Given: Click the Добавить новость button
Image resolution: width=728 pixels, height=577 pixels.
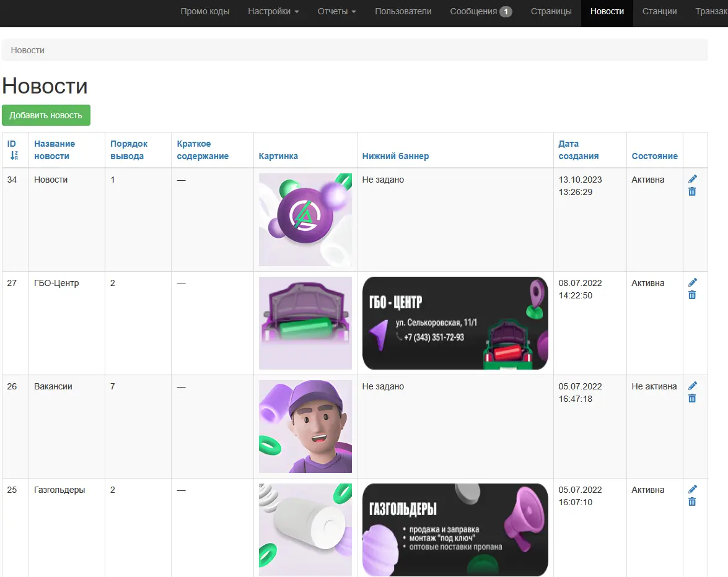Looking at the screenshot, I should 46,115.
